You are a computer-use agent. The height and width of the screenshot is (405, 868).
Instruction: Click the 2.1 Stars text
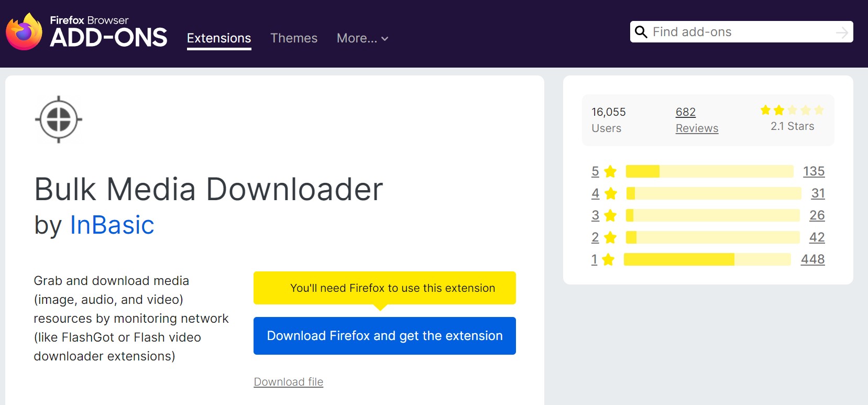click(x=793, y=126)
